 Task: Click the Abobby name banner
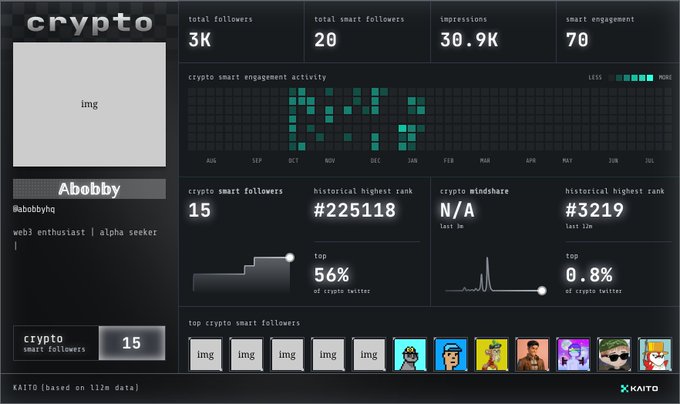pyautogui.click(x=89, y=189)
